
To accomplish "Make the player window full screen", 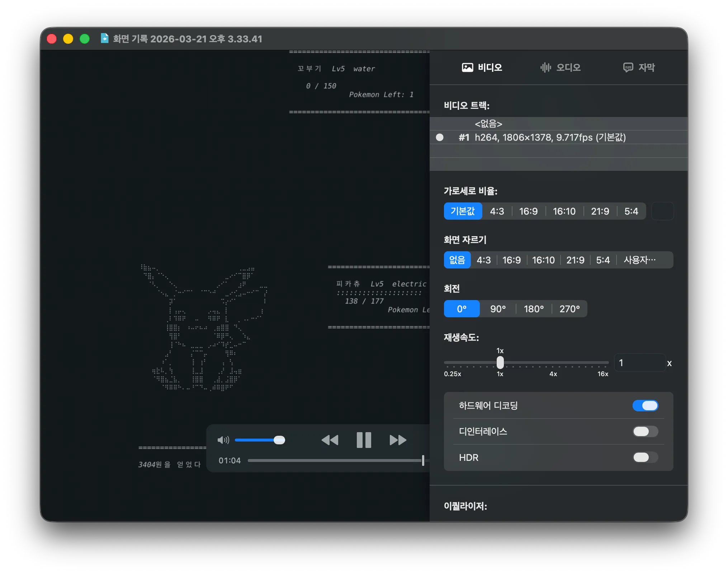I will (85, 39).
